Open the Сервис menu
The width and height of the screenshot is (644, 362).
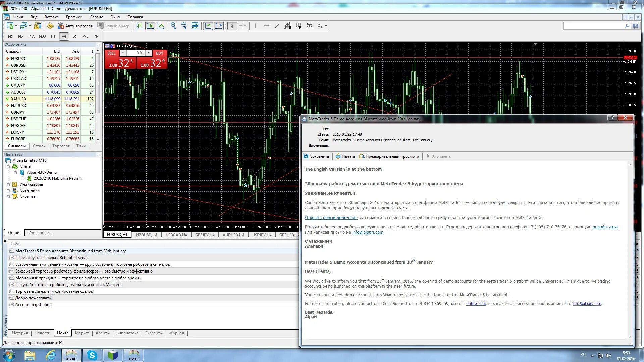(x=96, y=17)
